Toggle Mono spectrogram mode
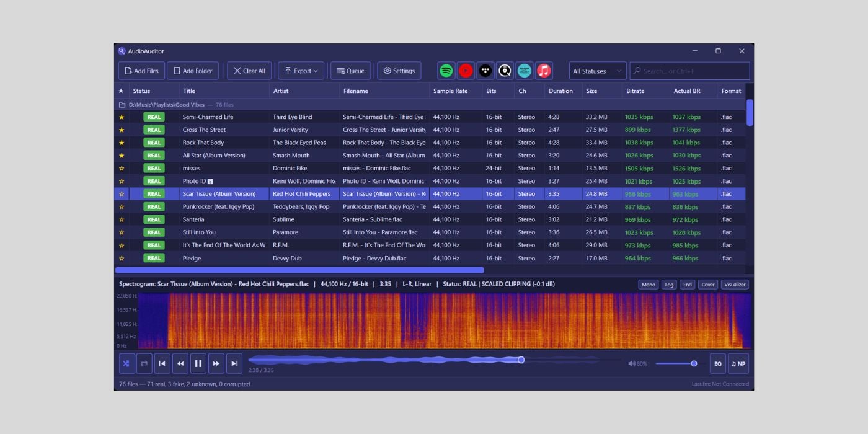 tap(649, 285)
